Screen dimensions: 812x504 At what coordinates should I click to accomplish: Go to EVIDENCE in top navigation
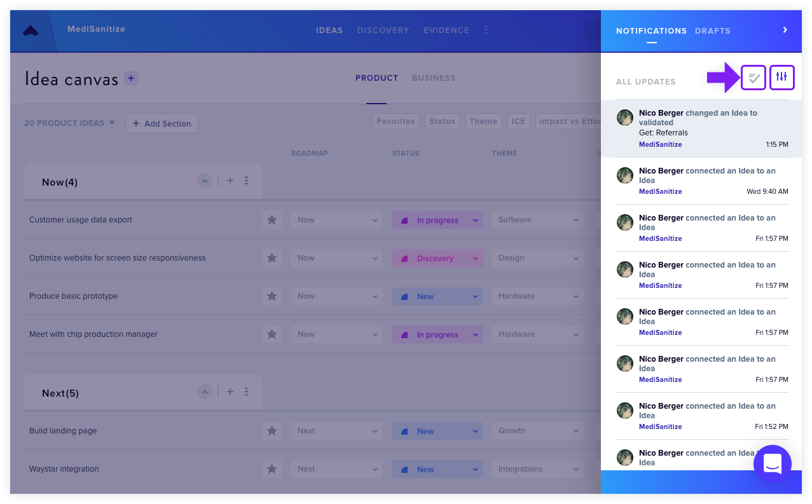pos(446,31)
